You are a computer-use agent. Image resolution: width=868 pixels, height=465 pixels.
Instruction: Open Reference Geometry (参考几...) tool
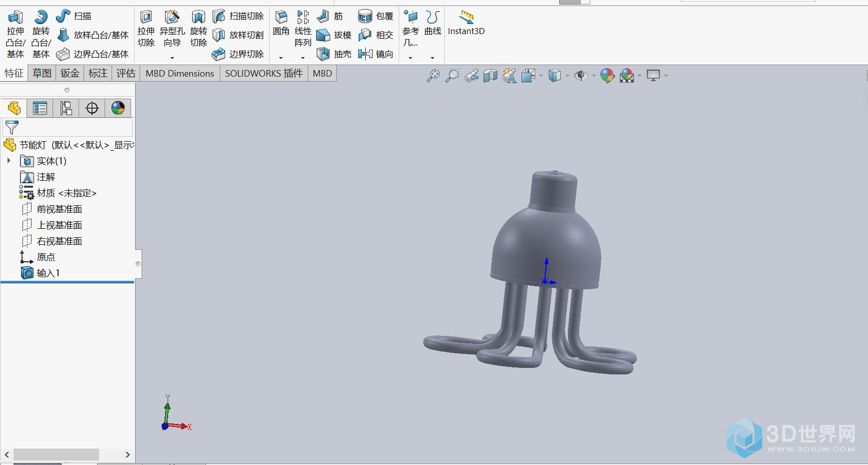click(x=411, y=29)
